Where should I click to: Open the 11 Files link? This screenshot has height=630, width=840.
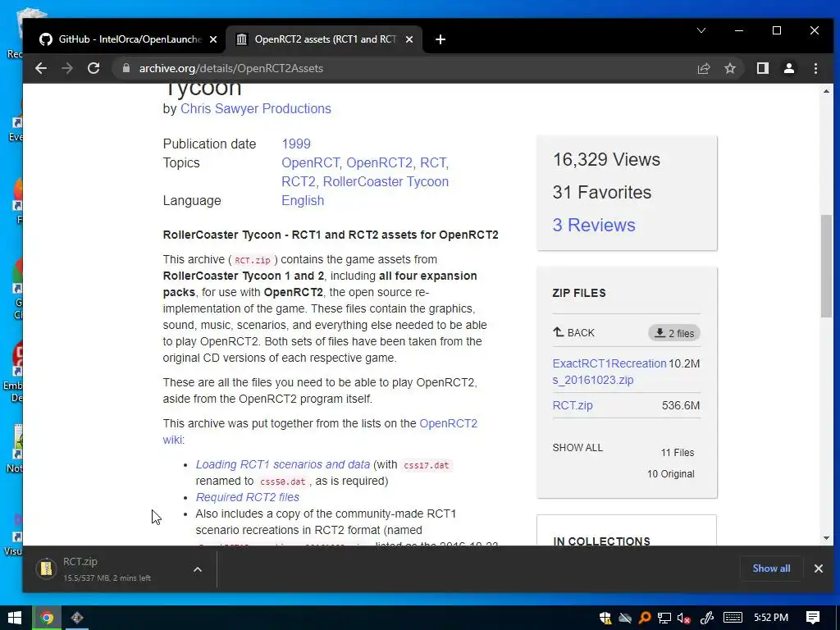[677, 453]
